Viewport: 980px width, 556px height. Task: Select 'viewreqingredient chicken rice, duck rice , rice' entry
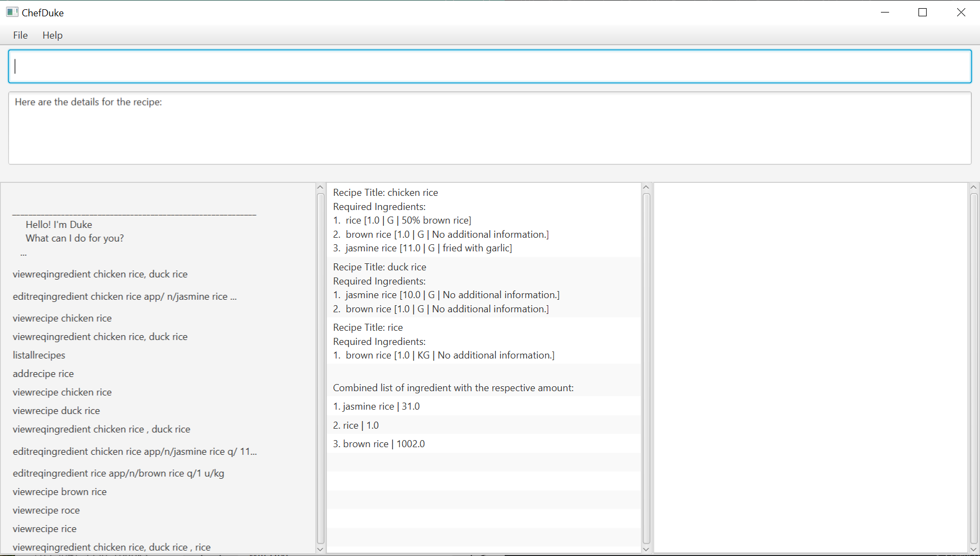click(x=112, y=547)
